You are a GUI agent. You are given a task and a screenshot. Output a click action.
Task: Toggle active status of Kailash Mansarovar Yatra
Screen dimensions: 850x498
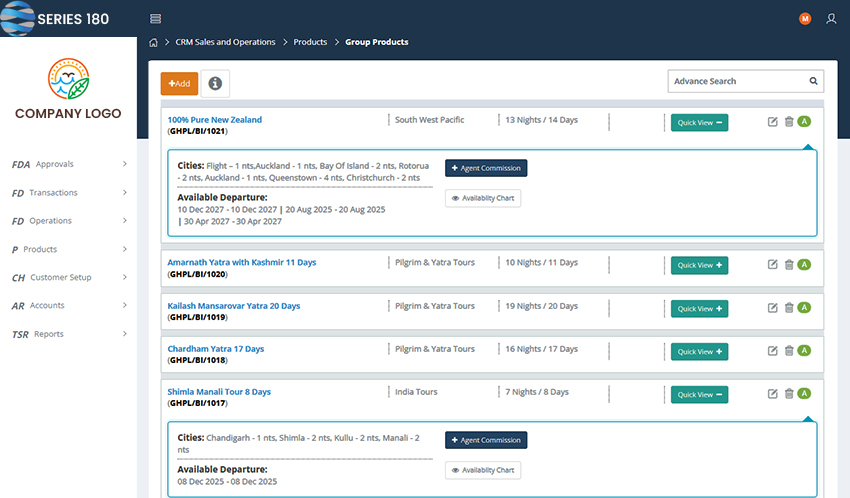coord(804,308)
